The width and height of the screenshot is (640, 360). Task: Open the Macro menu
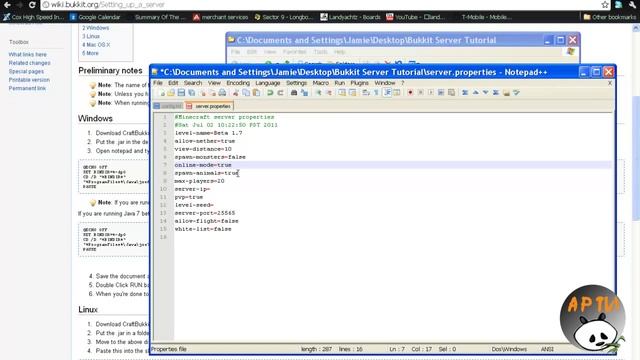pyautogui.click(x=321, y=83)
